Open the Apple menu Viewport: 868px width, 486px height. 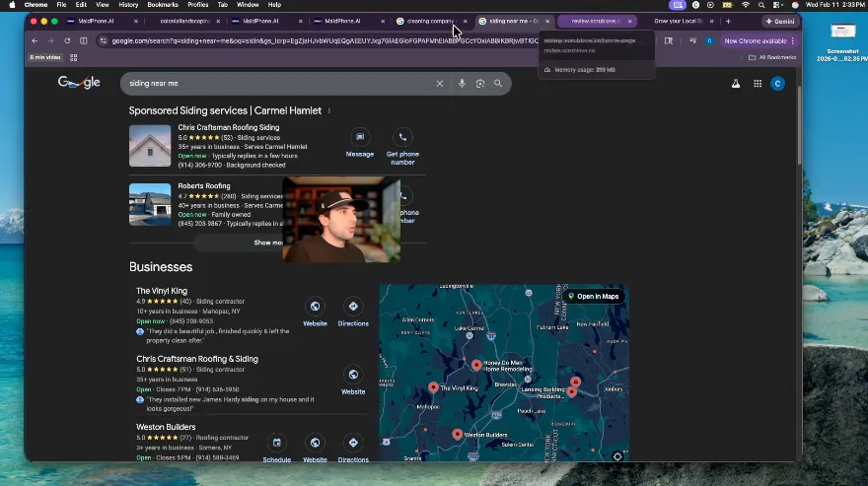(12, 5)
